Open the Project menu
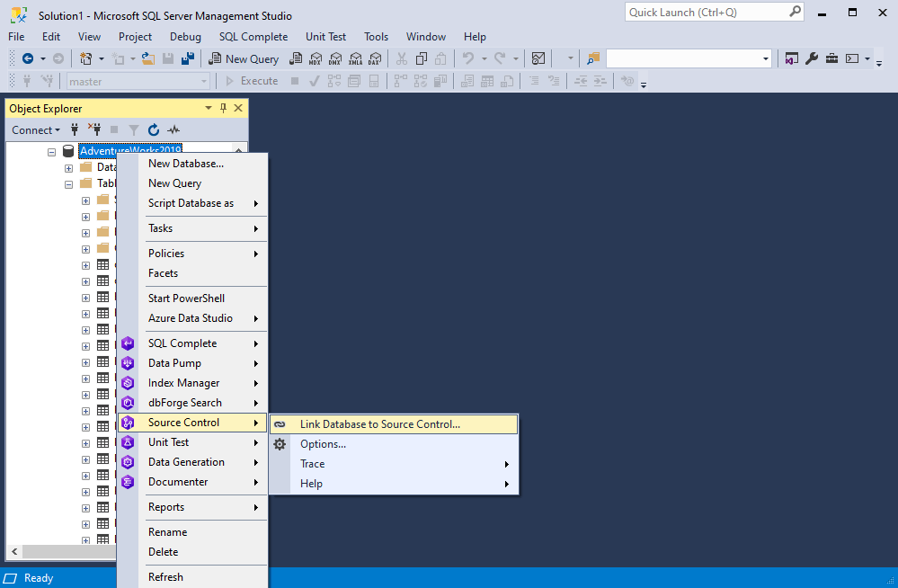This screenshot has width=898, height=588. tap(135, 37)
